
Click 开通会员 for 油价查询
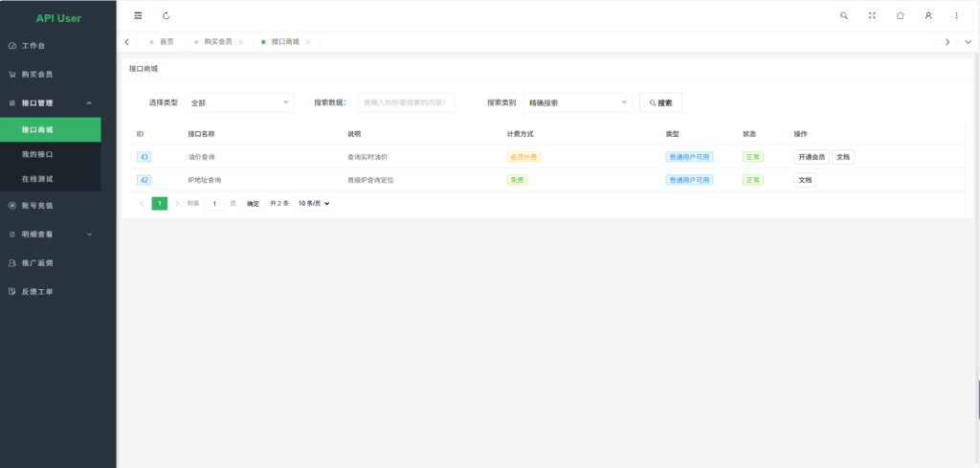812,157
